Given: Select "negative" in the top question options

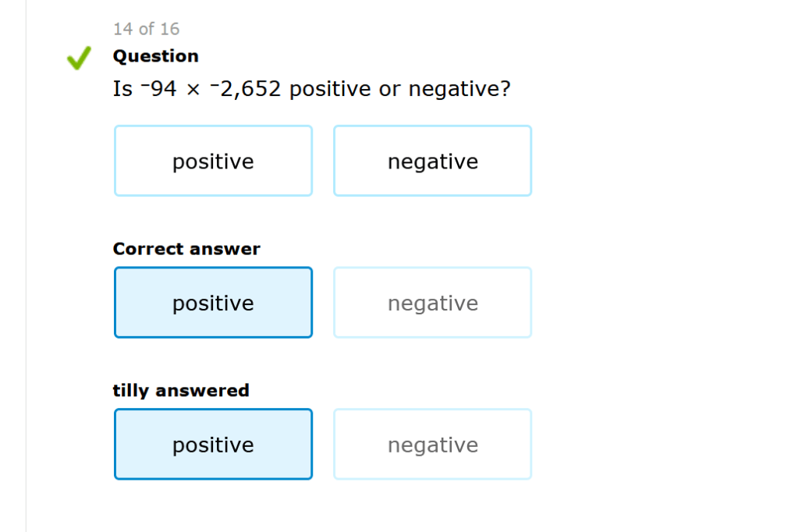Looking at the screenshot, I should (432, 161).
